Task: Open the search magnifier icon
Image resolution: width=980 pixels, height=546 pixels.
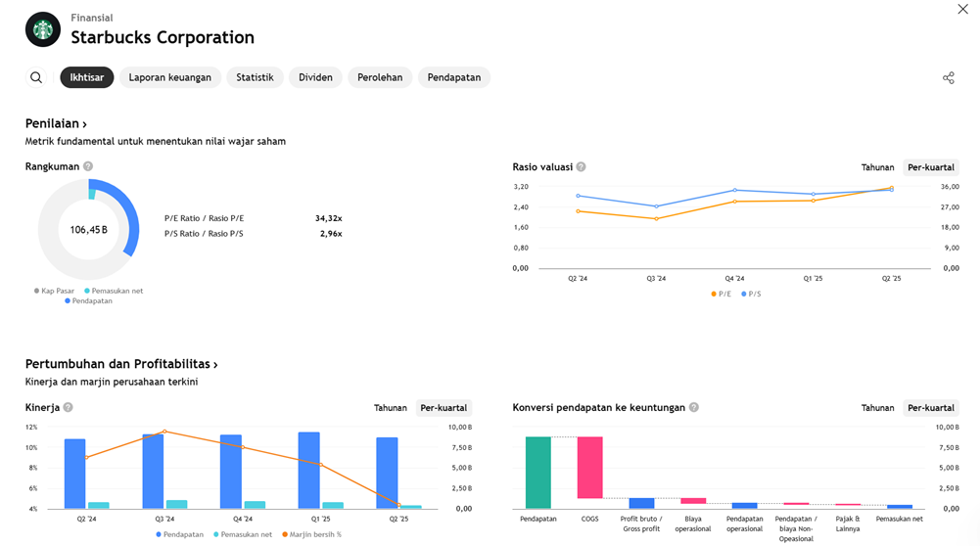Action: [36, 77]
